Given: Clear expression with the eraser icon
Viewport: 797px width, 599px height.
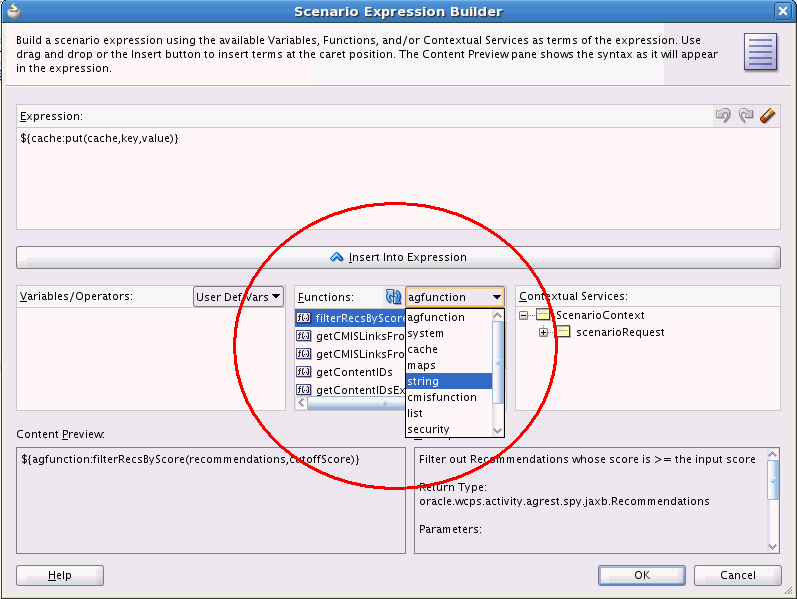Looking at the screenshot, I should click(x=768, y=115).
